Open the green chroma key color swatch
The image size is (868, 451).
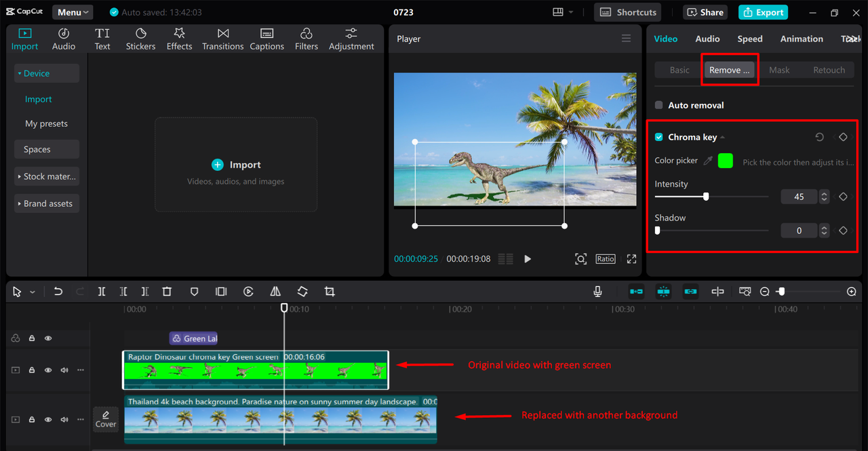(x=726, y=161)
